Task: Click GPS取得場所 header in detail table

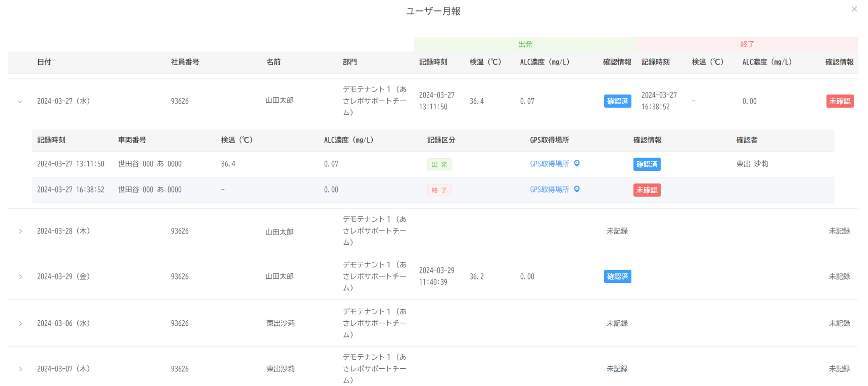Action: [x=549, y=140]
